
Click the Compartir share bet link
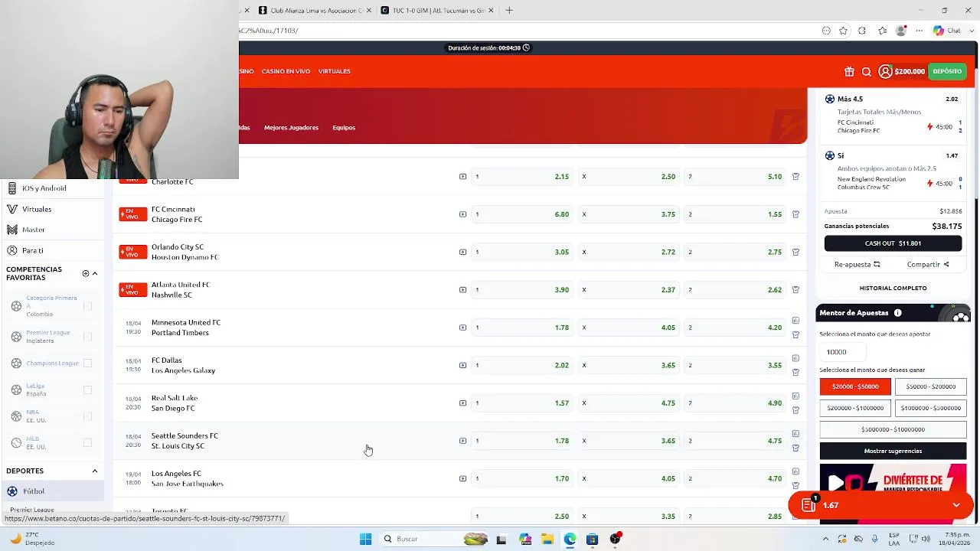click(928, 265)
